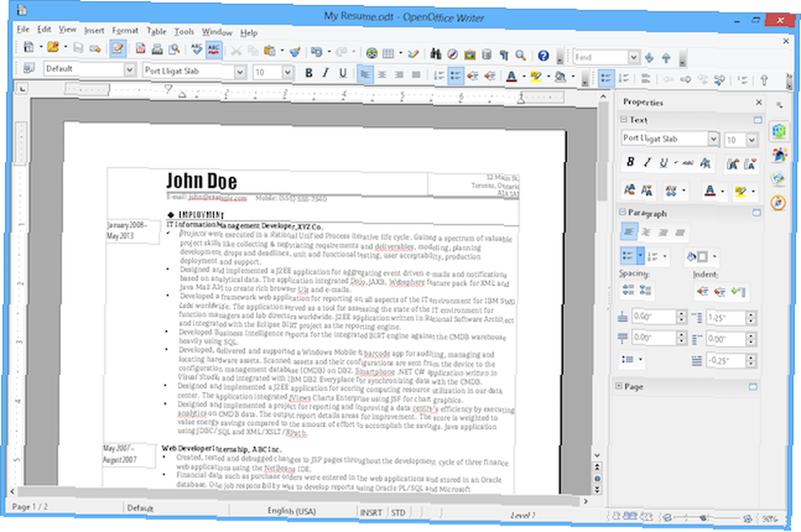Open the Line Spacing dropdown in the sidebar
This screenshot has width=801, height=532.
click(x=631, y=360)
